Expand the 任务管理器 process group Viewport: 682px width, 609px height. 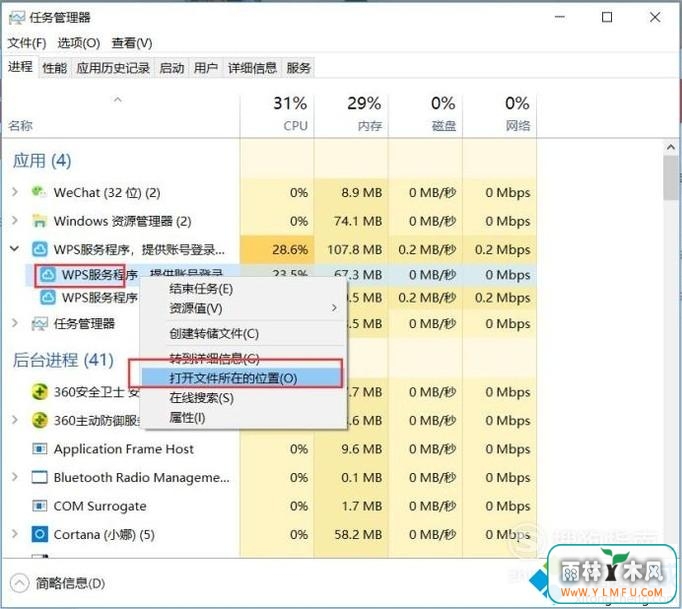[x=15, y=323]
